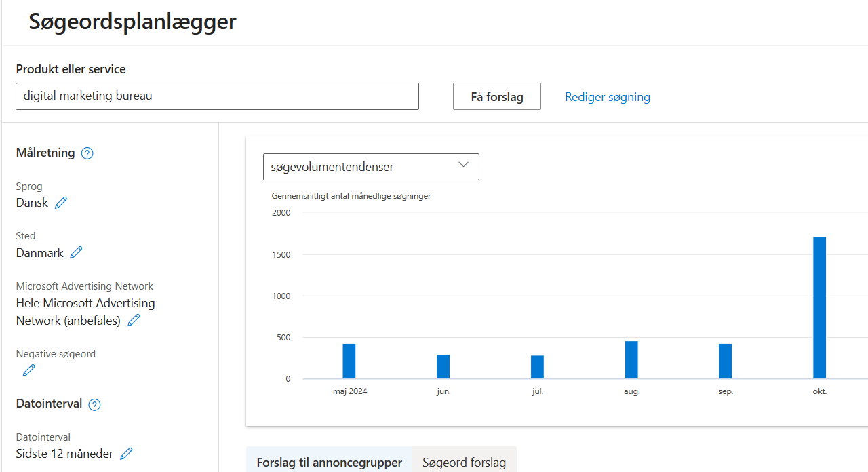Screen dimensions: 868x472
Task: Open the Målretning help tooltip icon
Action: tap(87, 153)
